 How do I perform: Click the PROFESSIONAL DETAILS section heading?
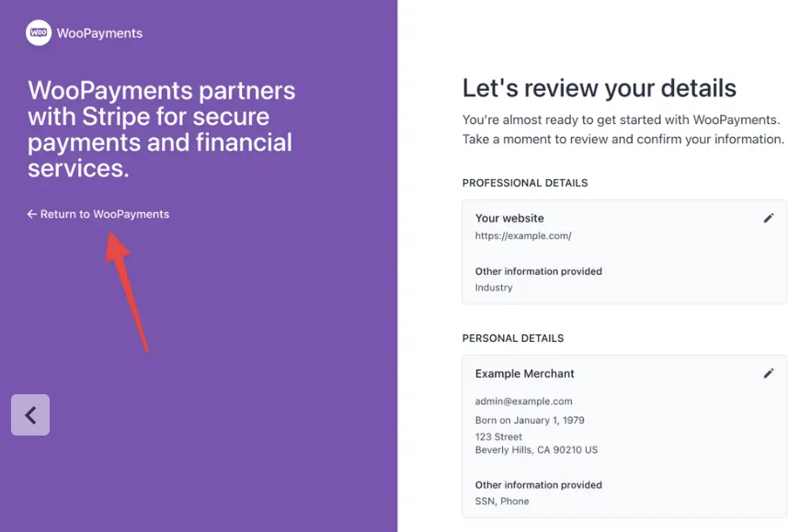(x=525, y=183)
